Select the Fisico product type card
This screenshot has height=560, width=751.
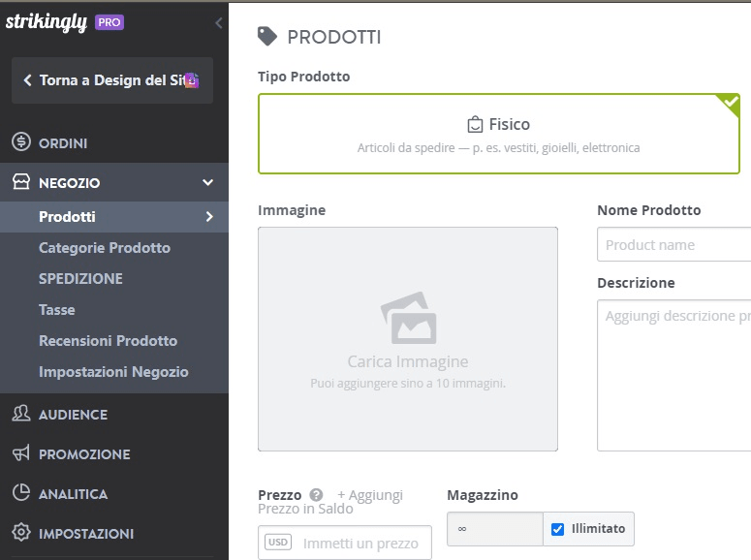tap(499, 134)
